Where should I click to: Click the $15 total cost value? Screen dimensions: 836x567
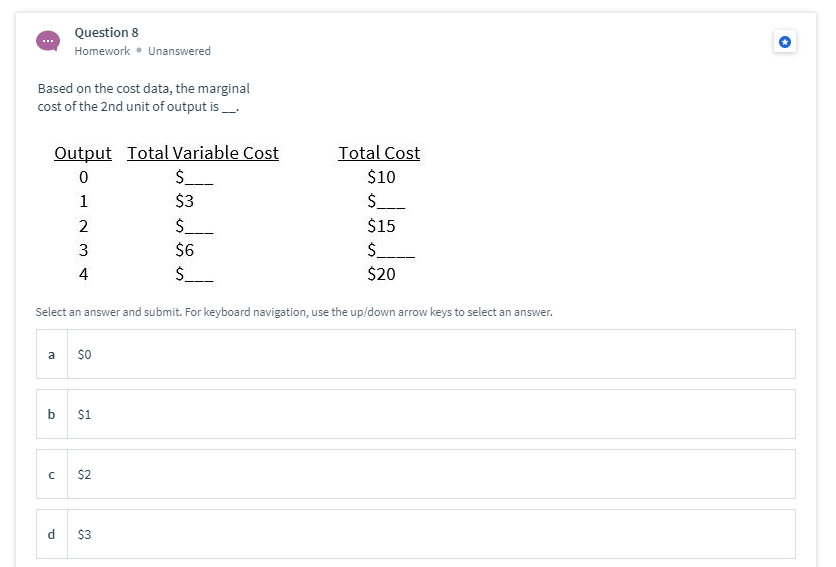click(381, 226)
